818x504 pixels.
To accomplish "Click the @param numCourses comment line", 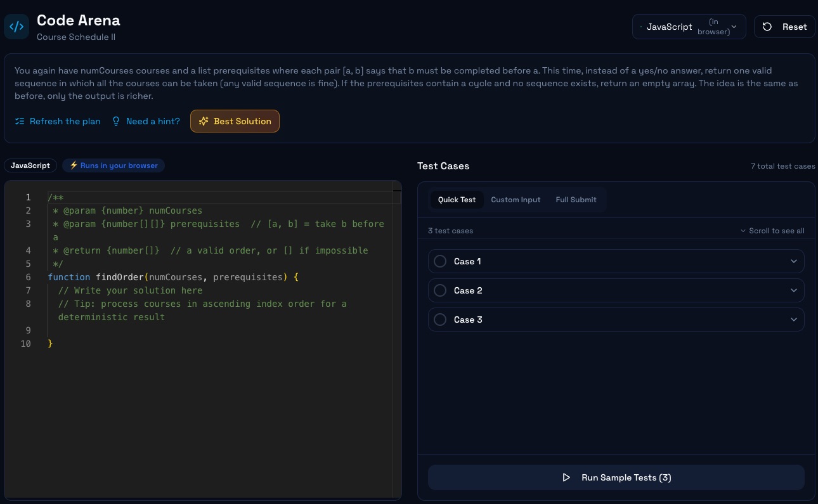I will [x=127, y=210].
